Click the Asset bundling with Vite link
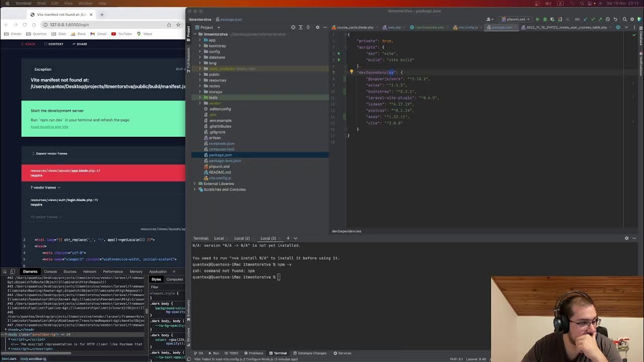Viewport: 644px width, 362px height. (49, 127)
